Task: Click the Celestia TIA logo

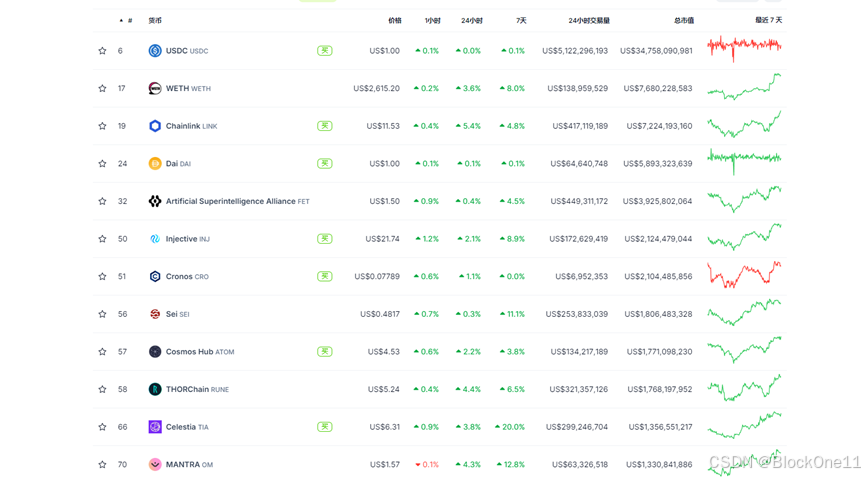Action: coord(155,427)
